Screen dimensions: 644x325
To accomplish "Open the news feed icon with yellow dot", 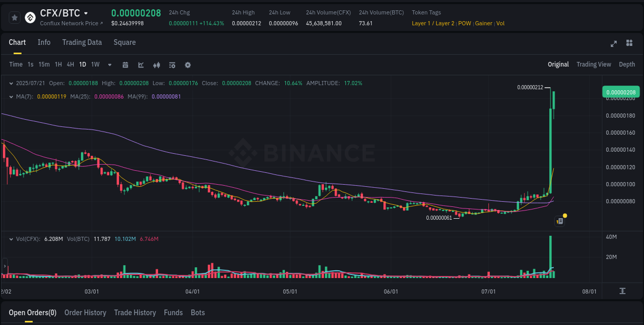I will coord(560,220).
